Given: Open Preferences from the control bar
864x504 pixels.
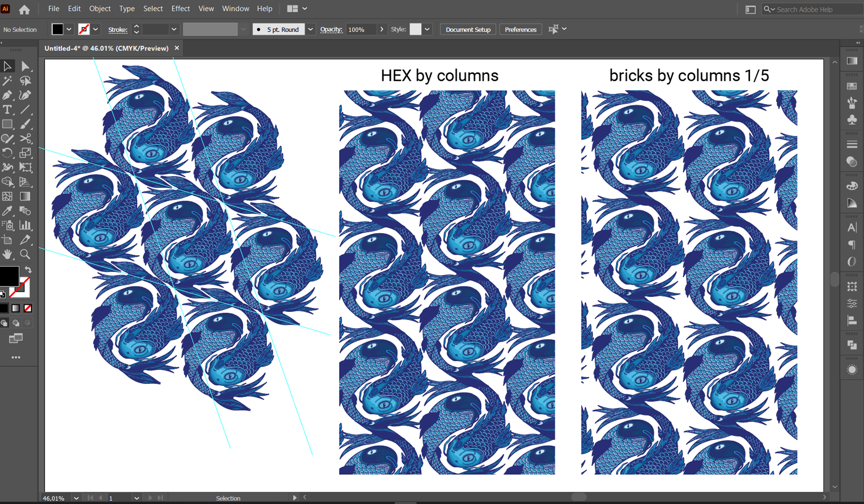Looking at the screenshot, I should (x=519, y=29).
